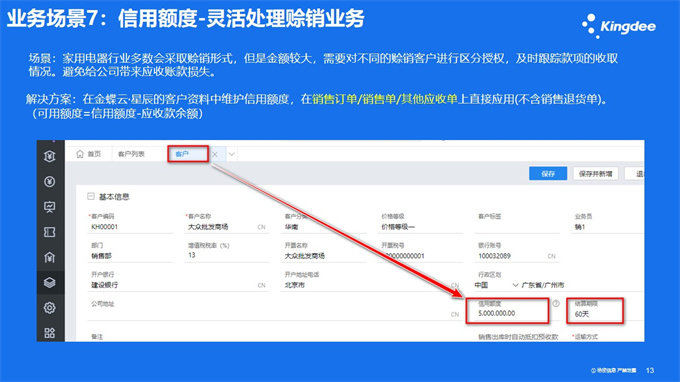
Task: Switch to the 首页 tab
Action: tap(89, 154)
